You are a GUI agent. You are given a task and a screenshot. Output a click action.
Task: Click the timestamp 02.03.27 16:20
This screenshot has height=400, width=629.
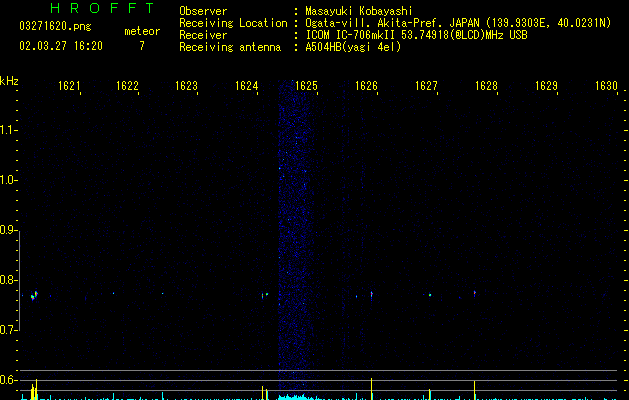[61, 46]
